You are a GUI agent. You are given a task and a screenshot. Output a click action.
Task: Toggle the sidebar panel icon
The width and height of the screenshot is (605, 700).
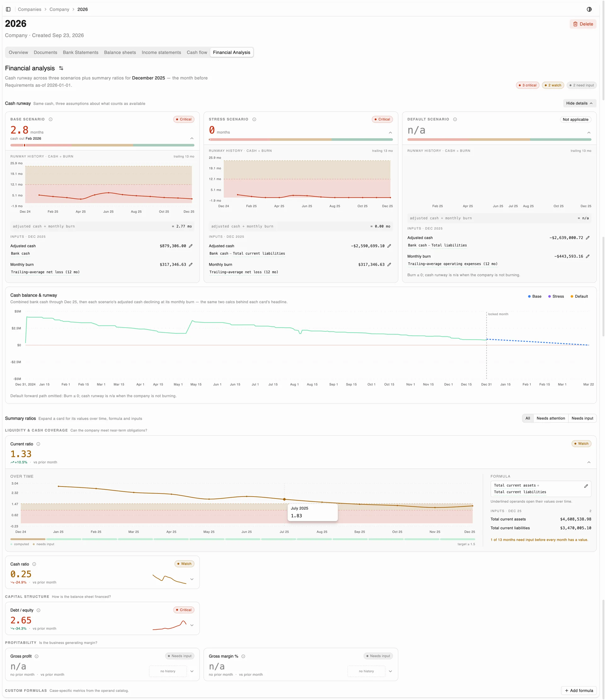point(8,9)
